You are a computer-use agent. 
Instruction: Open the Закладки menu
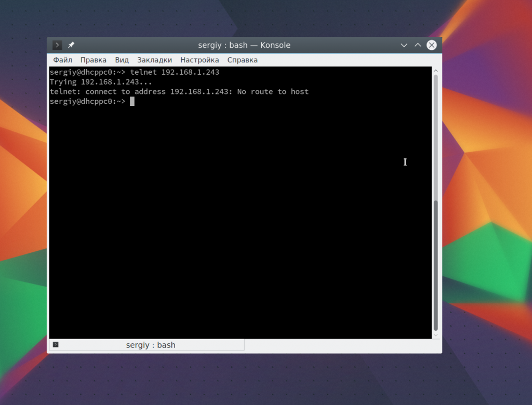pos(154,60)
